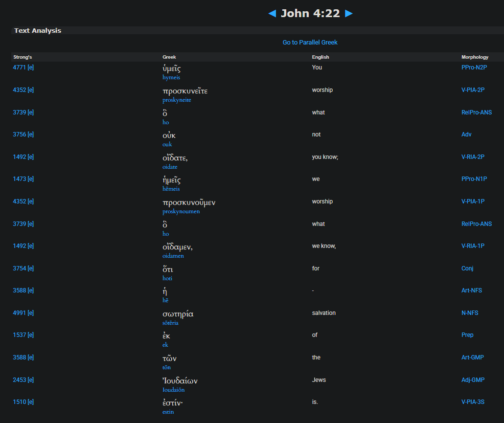Open morphology code PPro-N2P

pyautogui.click(x=474, y=67)
